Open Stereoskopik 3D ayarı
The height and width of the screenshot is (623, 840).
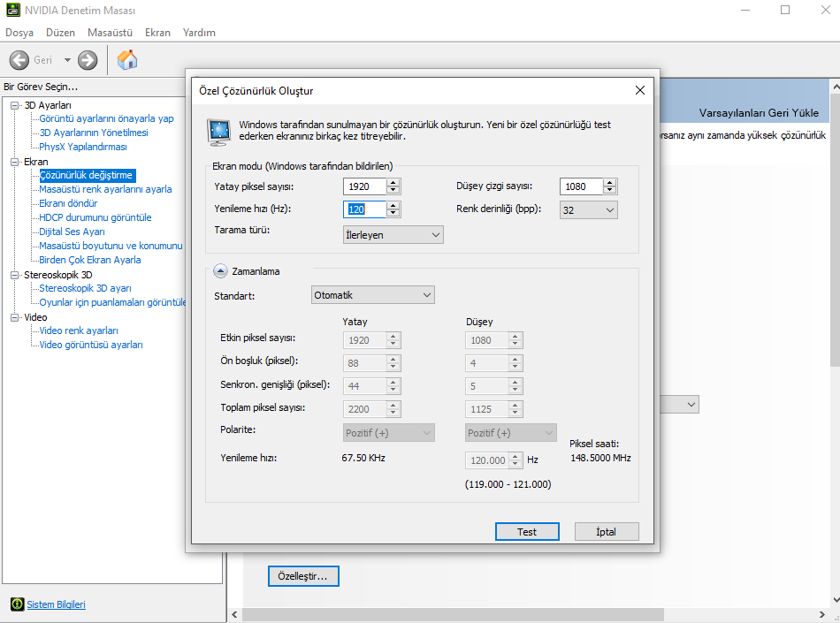(x=85, y=288)
